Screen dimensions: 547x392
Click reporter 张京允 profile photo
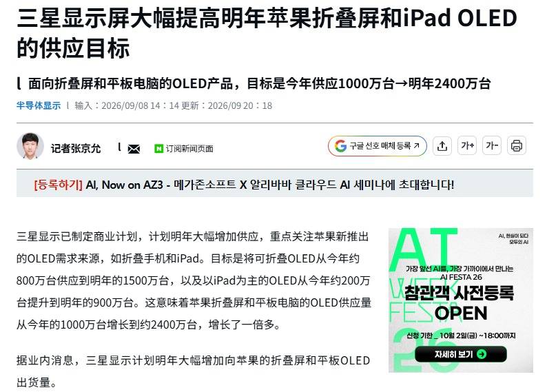(x=30, y=146)
